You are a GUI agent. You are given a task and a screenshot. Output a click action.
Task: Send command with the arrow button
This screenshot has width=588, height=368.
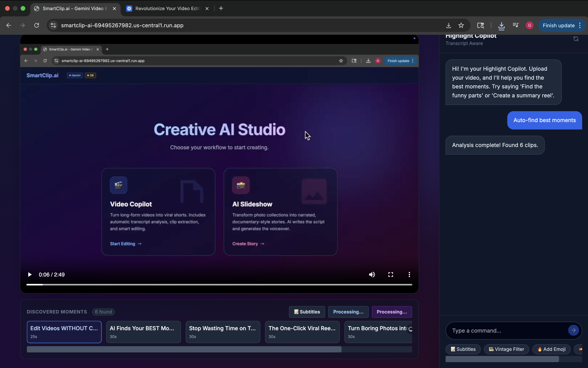click(x=573, y=330)
